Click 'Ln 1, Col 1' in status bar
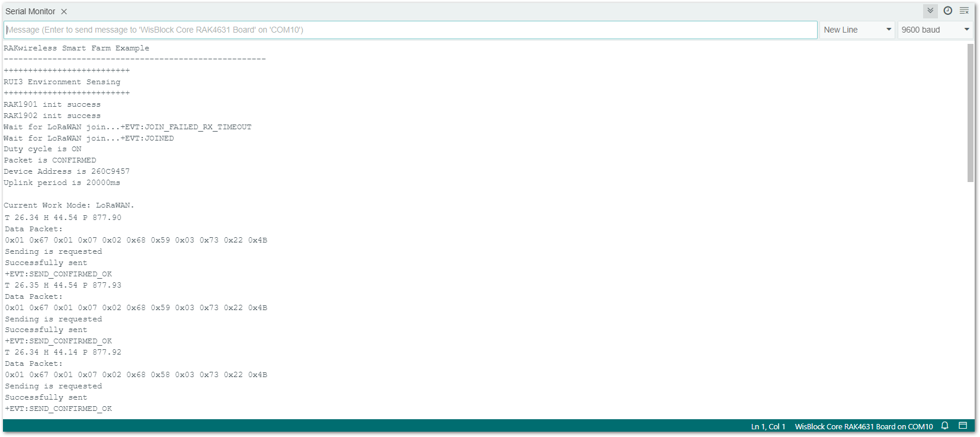 pos(768,426)
